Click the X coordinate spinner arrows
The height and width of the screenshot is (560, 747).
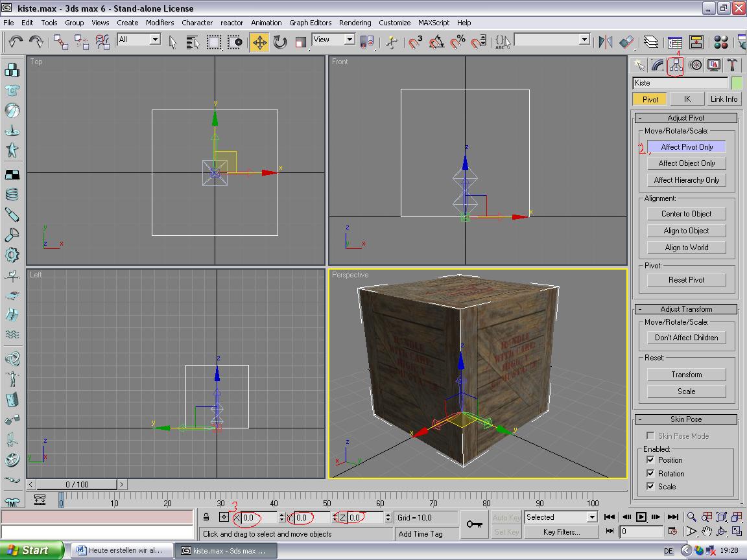point(281,517)
